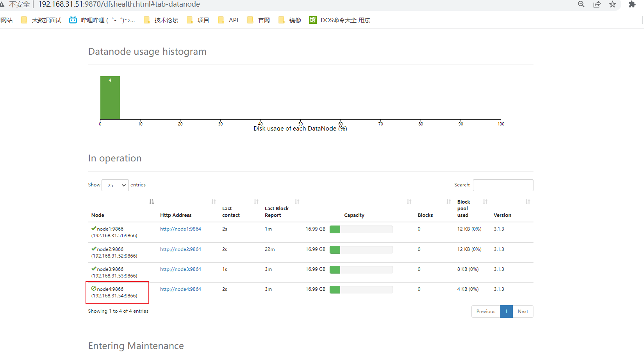Open the http://node1:9864 link

click(x=180, y=229)
